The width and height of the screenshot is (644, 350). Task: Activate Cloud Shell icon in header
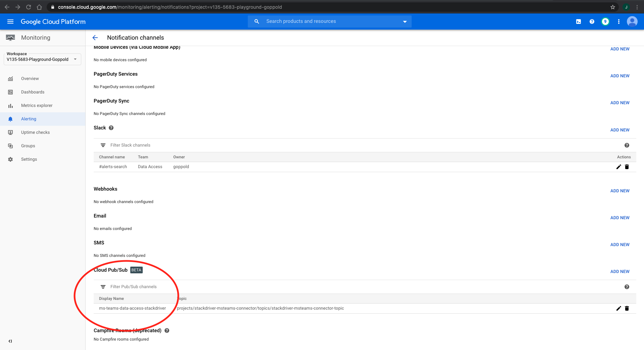tap(579, 22)
